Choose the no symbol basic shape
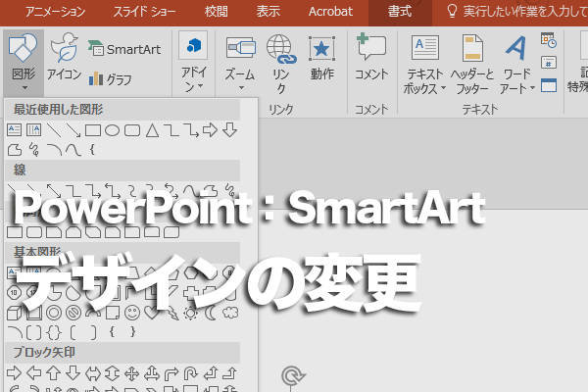Viewport: 588px width, 392px height. (73, 313)
